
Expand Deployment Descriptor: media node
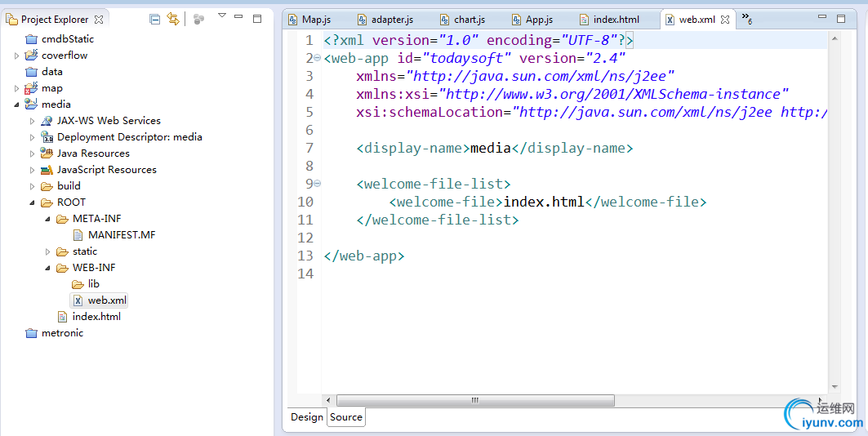click(32, 137)
